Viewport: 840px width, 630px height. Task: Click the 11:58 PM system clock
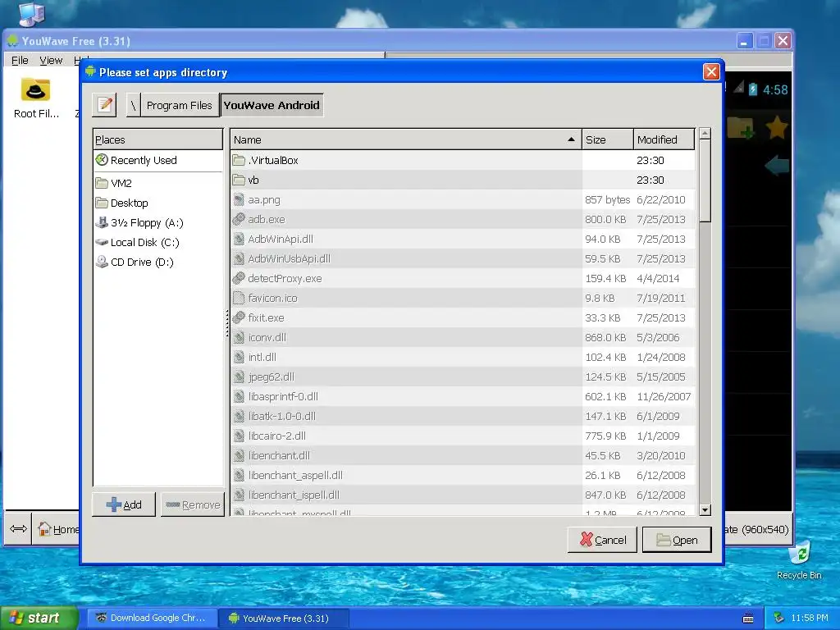click(810, 618)
